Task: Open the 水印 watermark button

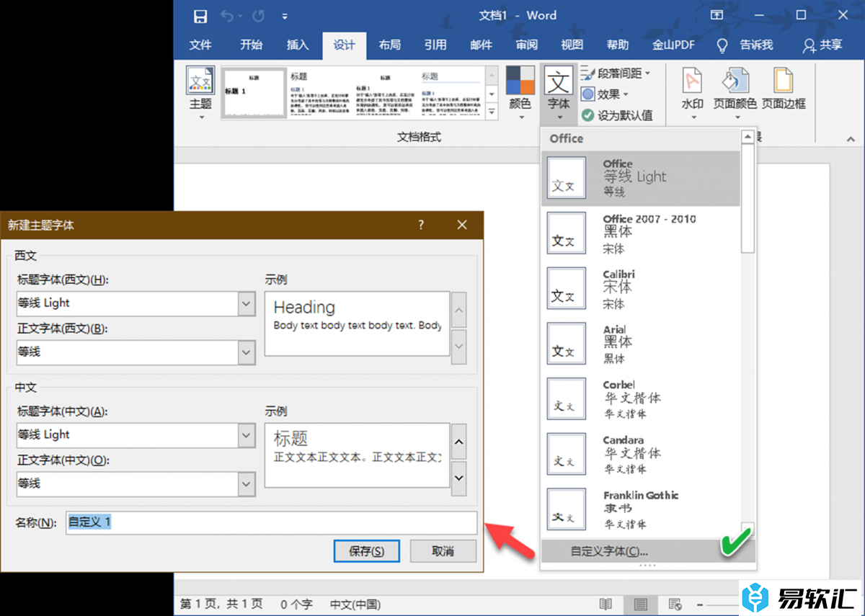Action: [x=693, y=94]
